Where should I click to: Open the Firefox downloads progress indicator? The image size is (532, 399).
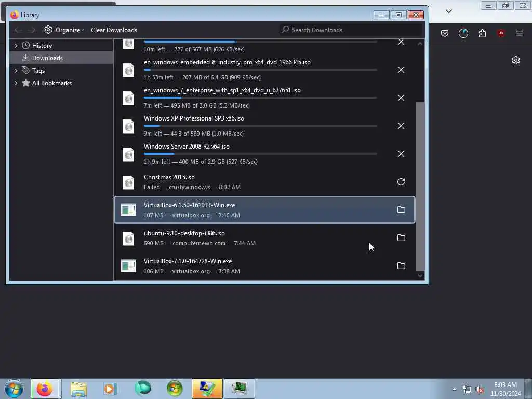[463, 33]
